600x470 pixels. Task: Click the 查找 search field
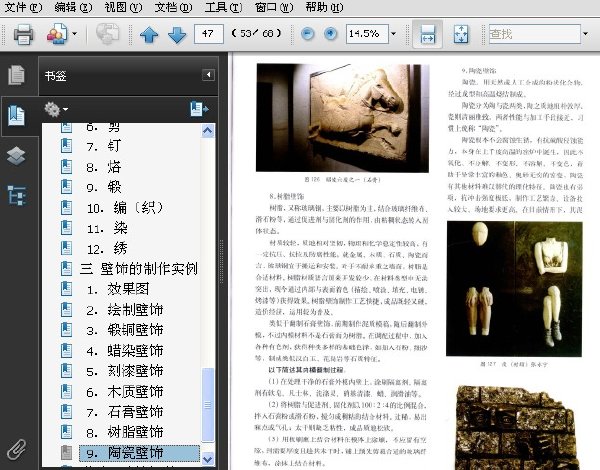534,34
